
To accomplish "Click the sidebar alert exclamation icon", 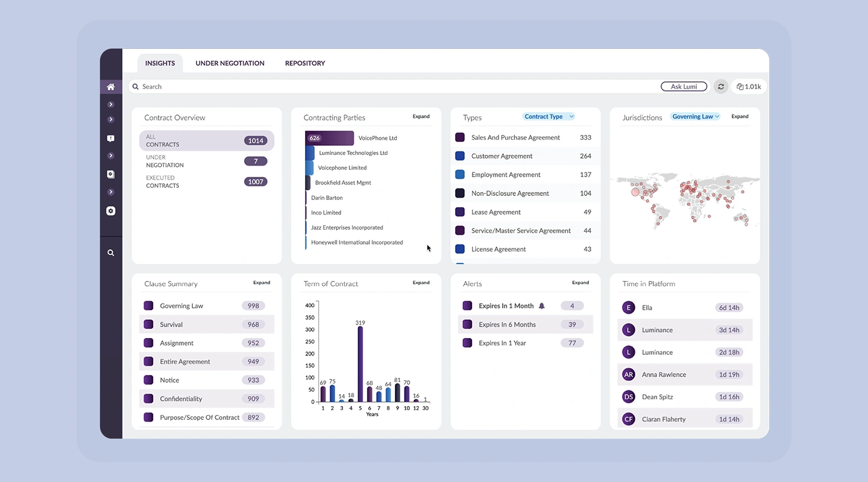I will [111, 138].
